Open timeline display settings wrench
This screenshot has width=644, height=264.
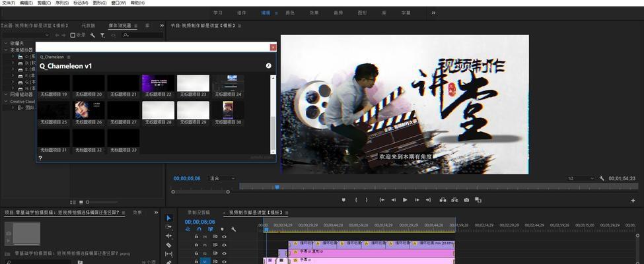(233, 229)
